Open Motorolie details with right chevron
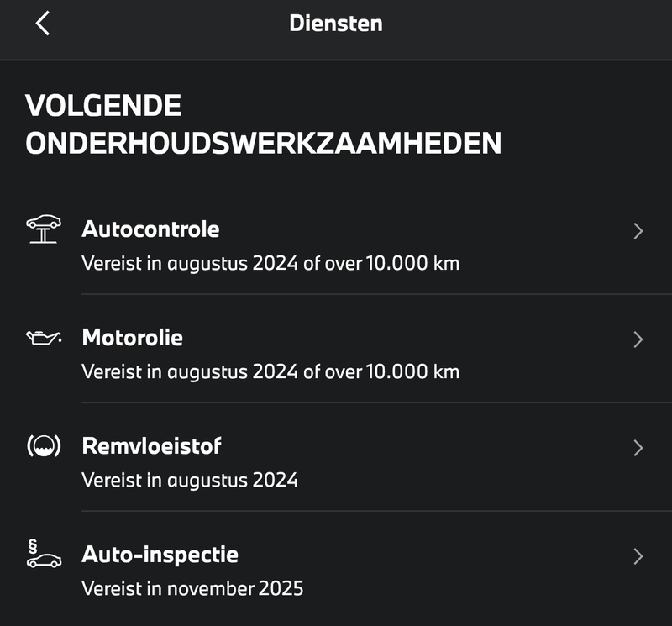 (638, 339)
